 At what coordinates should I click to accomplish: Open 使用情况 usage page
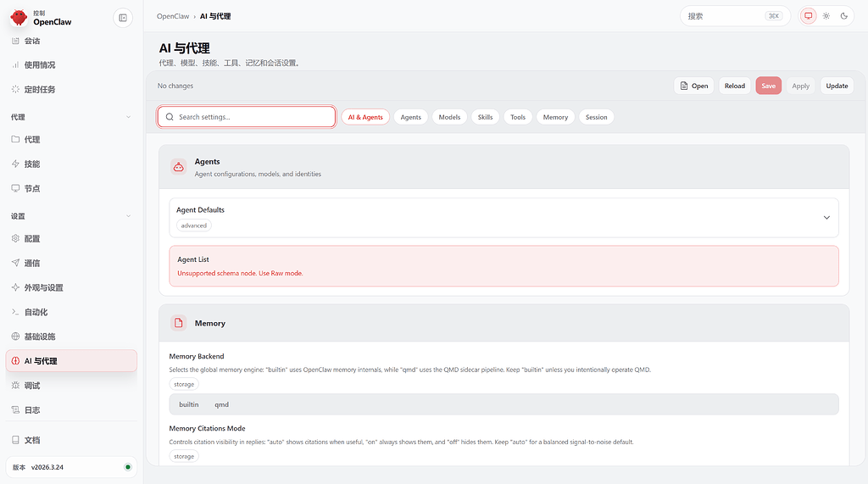click(x=71, y=64)
